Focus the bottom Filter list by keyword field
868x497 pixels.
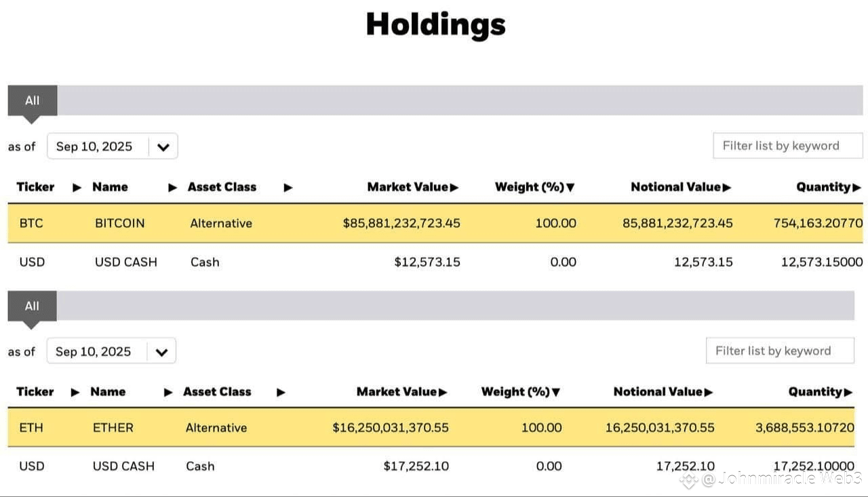[780, 351]
